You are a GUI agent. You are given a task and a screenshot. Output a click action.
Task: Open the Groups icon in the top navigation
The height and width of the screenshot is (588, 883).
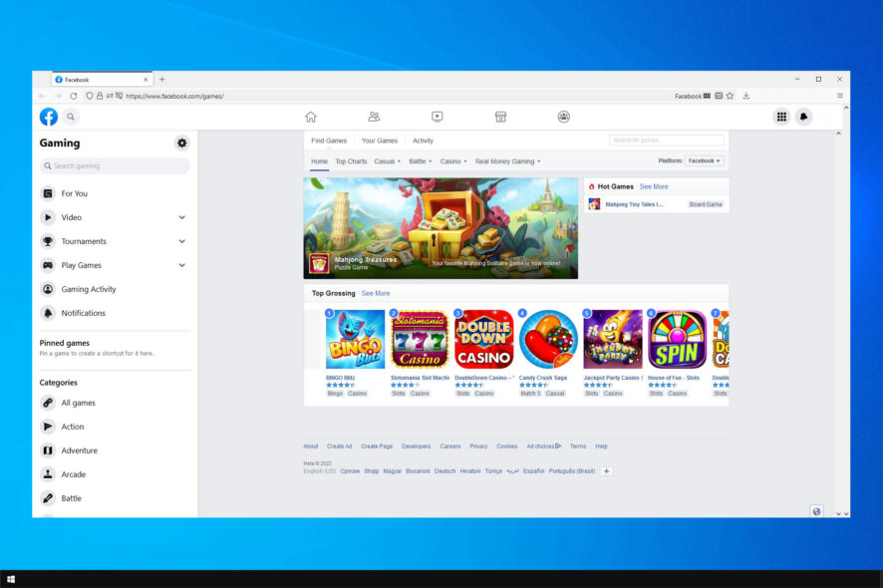pyautogui.click(x=564, y=117)
